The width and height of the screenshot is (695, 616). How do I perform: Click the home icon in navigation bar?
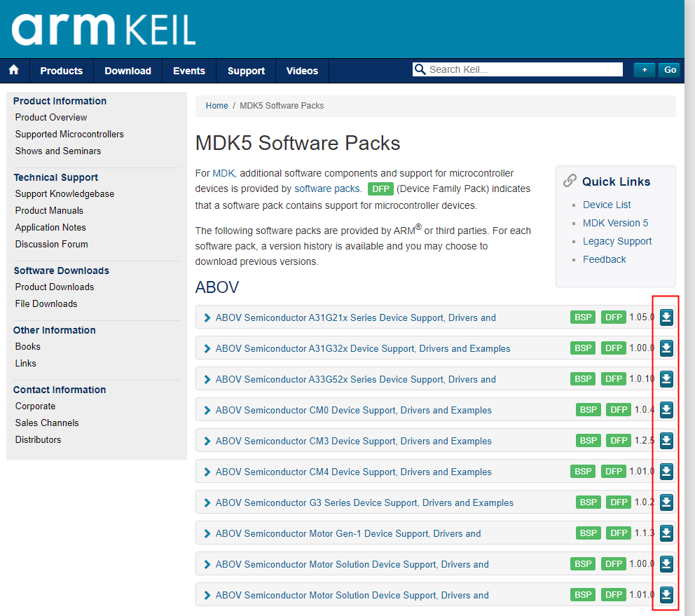(x=14, y=70)
